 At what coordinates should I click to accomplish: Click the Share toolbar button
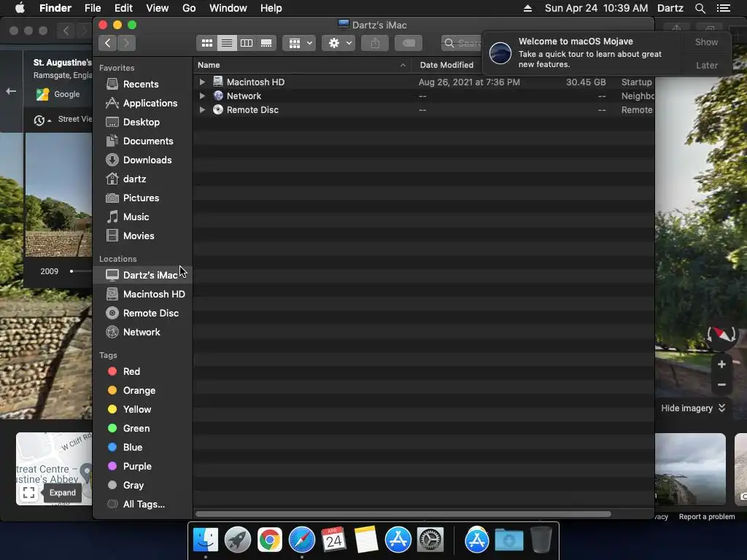click(x=375, y=43)
